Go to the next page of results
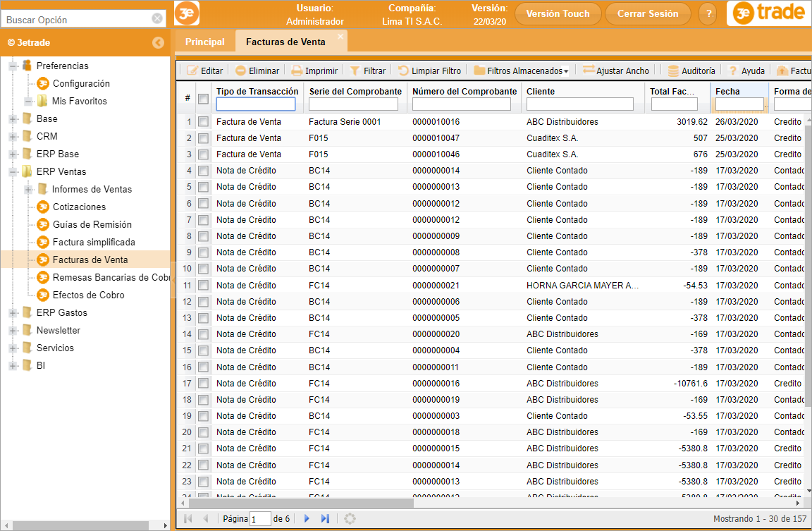 (x=307, y=518)
